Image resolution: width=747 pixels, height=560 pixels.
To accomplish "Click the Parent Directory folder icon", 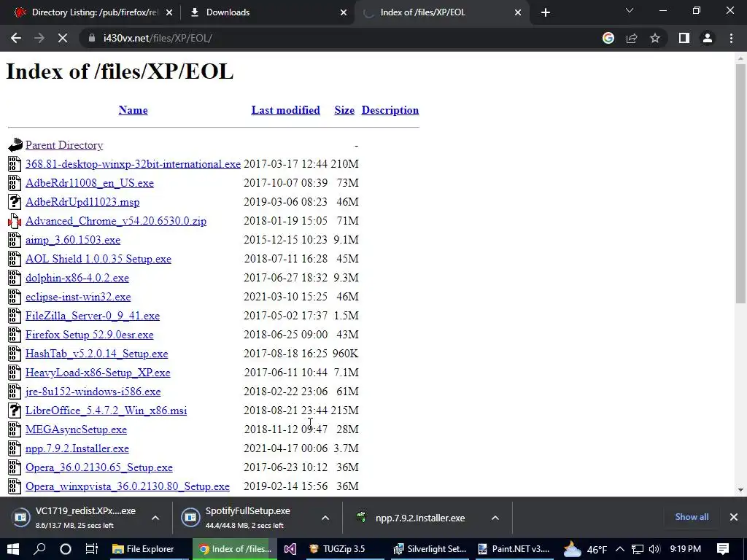I will pyautogui.click(x=15, y=145).
